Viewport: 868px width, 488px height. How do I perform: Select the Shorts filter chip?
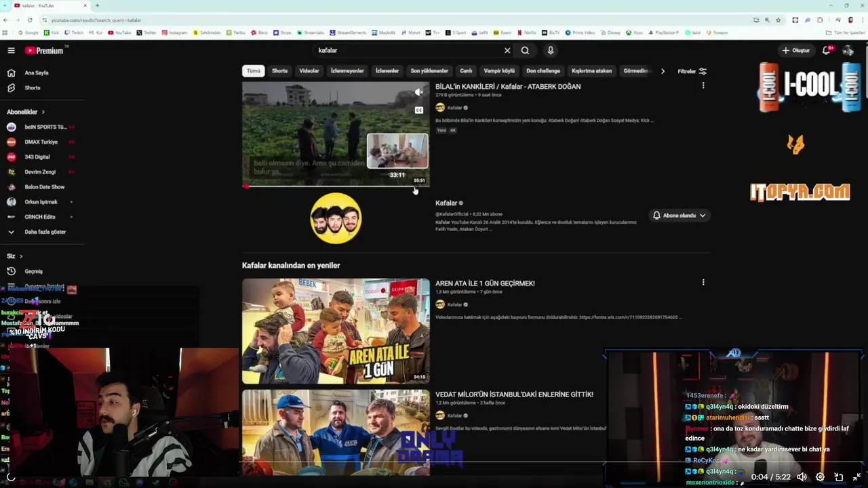(280, 70)
